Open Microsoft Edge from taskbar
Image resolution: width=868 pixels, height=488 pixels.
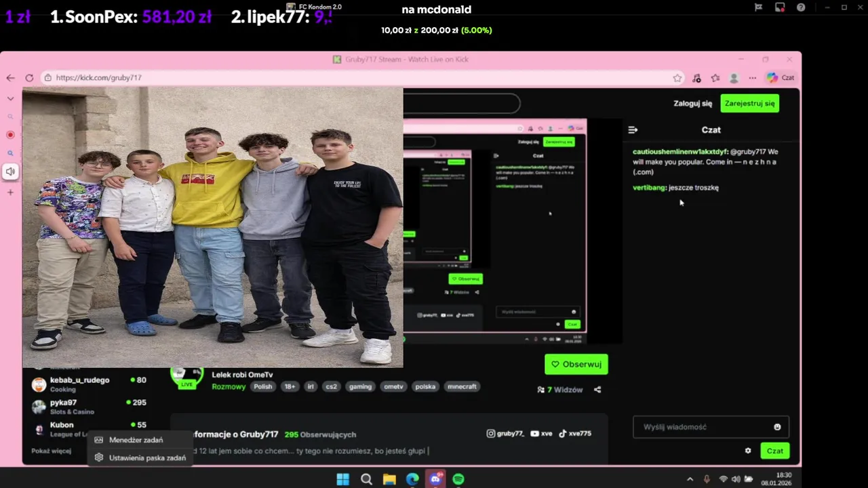[412, 479]
